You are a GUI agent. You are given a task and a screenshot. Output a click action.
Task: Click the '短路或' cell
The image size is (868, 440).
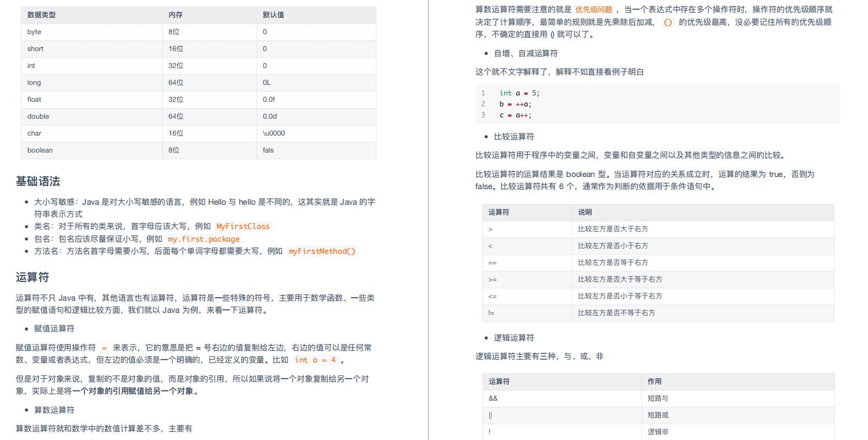[x=738, y=415]
